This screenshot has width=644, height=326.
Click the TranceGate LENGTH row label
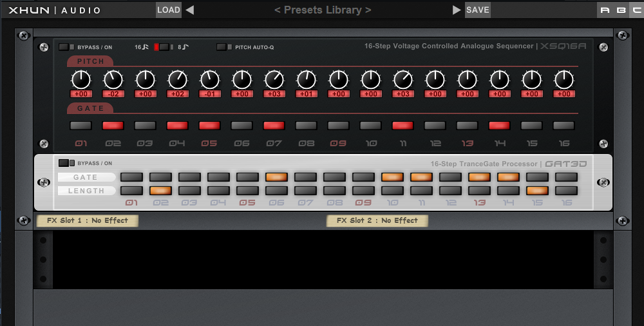(x=86, y=191)
